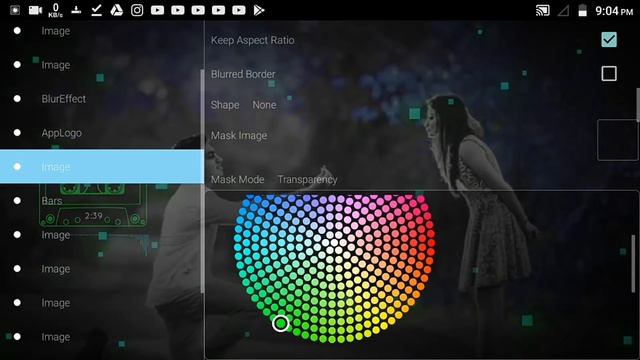The image size is (640, 360).
Task: Tap the network speed KB/s indicator
Action: 56,11
